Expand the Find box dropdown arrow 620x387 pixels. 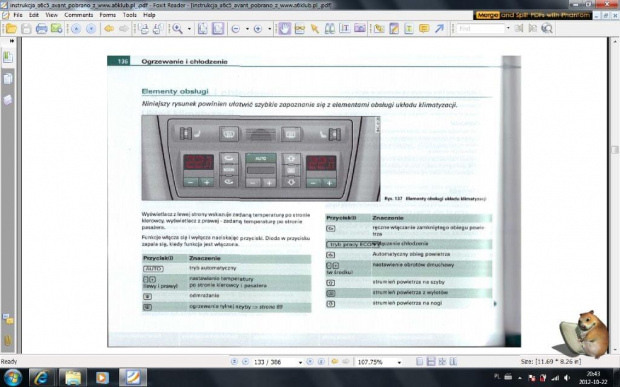click(508, 28)
